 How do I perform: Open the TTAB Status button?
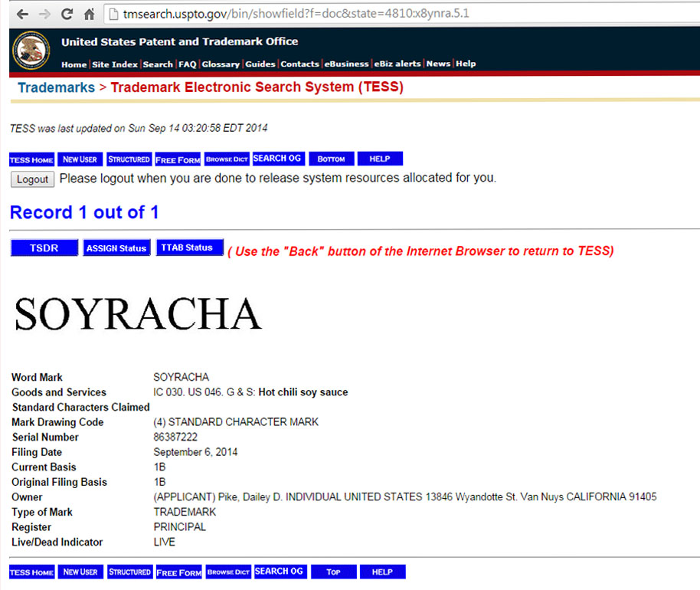click(190, 247)
